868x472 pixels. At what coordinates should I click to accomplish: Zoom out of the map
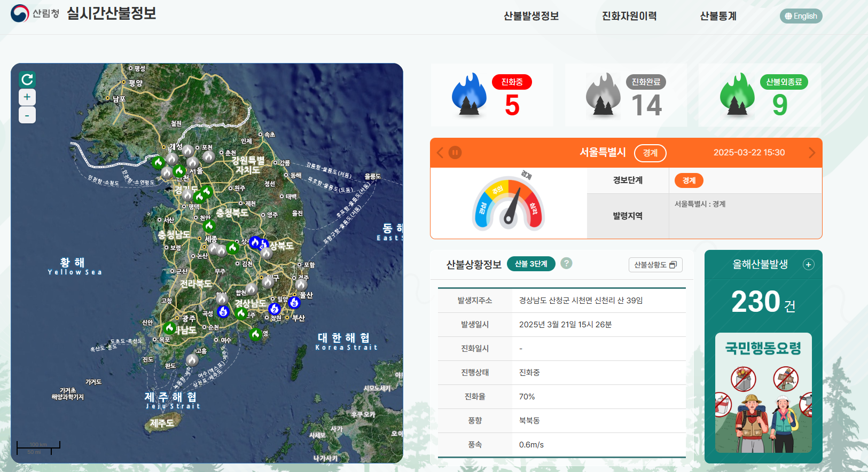[27, 115]
